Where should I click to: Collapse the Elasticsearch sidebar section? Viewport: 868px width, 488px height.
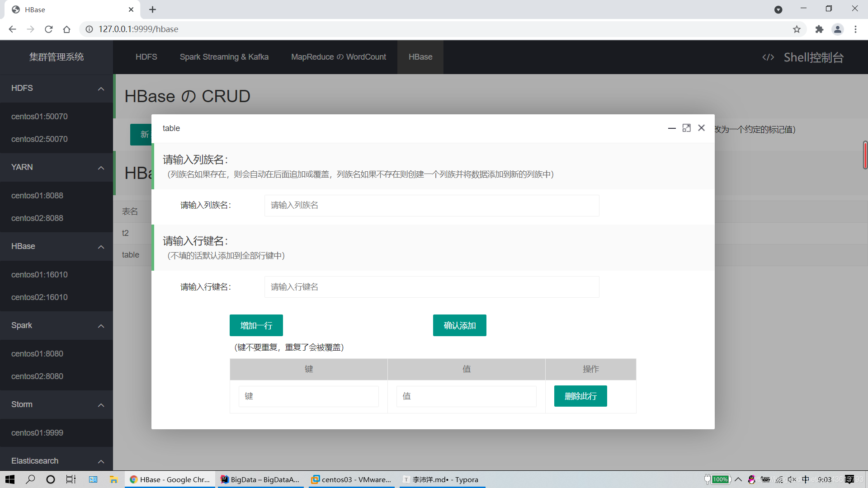click(x=101, y=461)
